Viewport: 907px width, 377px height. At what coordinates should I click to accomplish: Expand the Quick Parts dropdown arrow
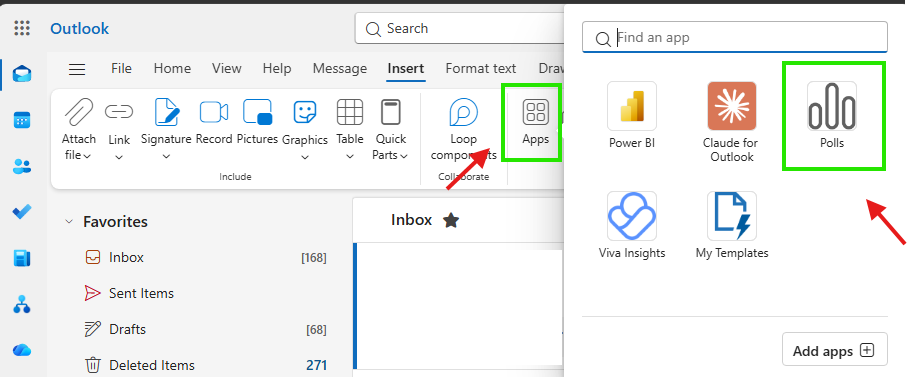[x=404, y=156]
